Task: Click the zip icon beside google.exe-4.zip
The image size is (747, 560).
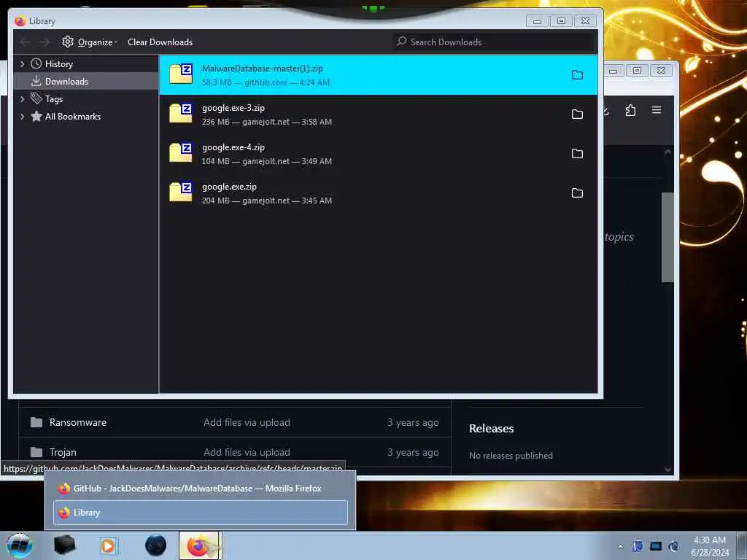Action: tap(181, 153)
